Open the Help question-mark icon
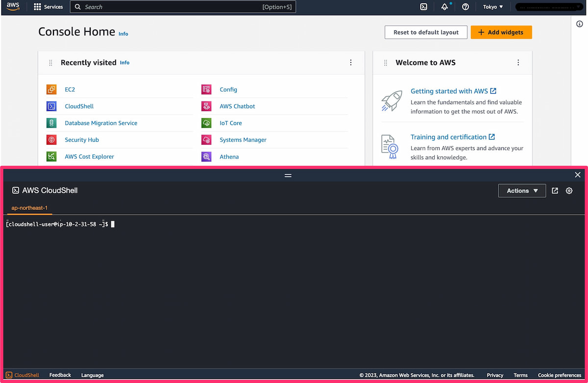The image size is (588, 383). coord(465,7)
